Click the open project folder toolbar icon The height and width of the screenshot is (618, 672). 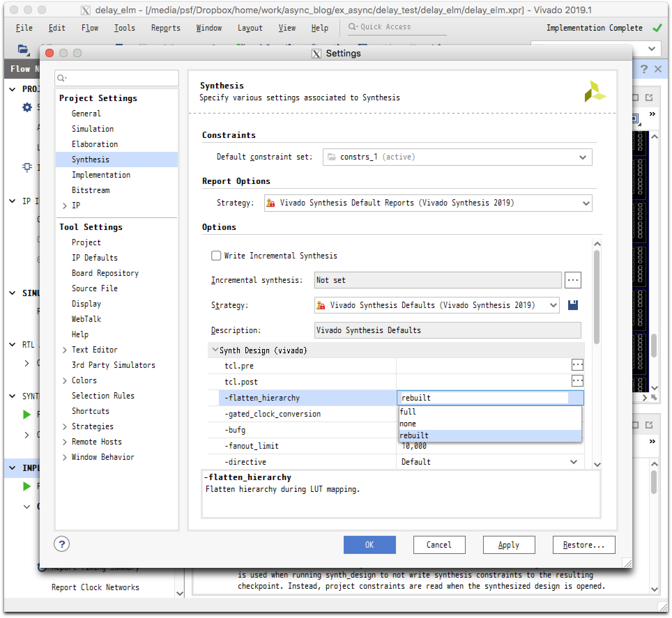(23, 49)
